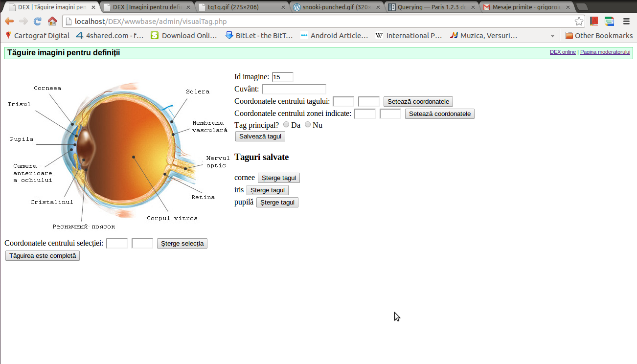This screenshot has width=637, height=364.
Task: Click second selection center coordinate field
Action: (142, 243)
